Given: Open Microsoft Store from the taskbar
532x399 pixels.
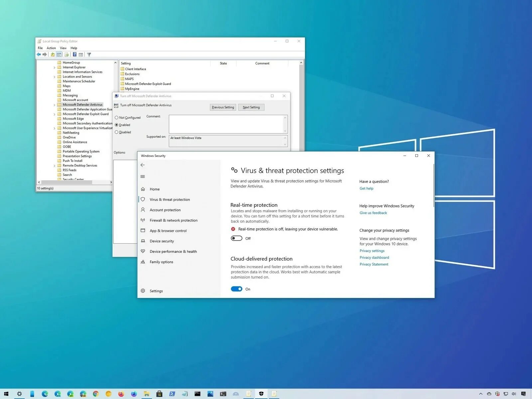Looking at the screenshot, I should (160, 394).
